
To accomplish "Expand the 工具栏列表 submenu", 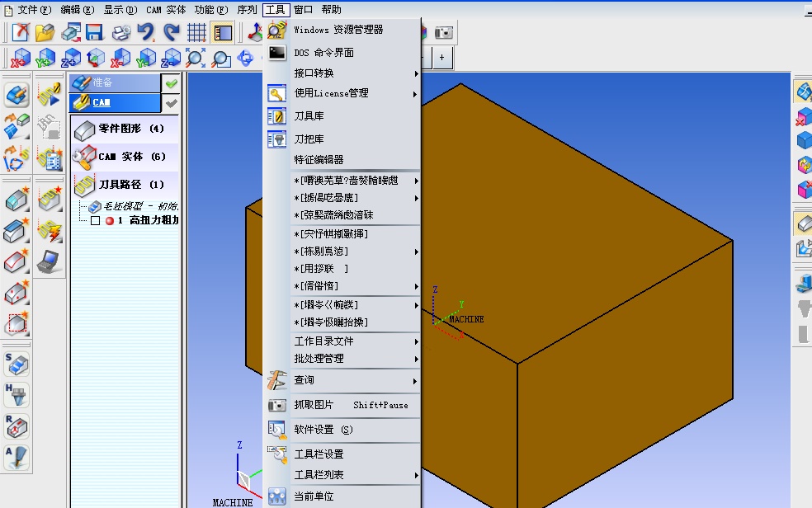I will [342, 475].
